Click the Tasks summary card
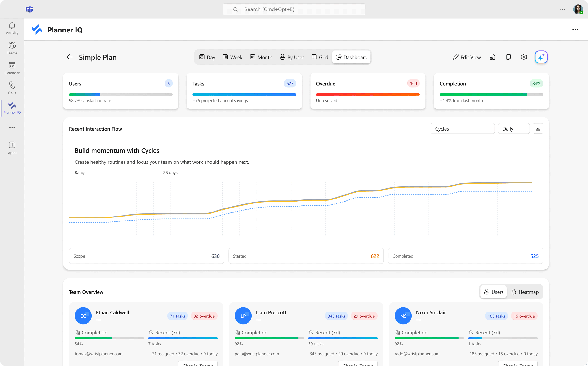Screen dimensions: 588x366 pyautogui.click(x=244, y=91)
